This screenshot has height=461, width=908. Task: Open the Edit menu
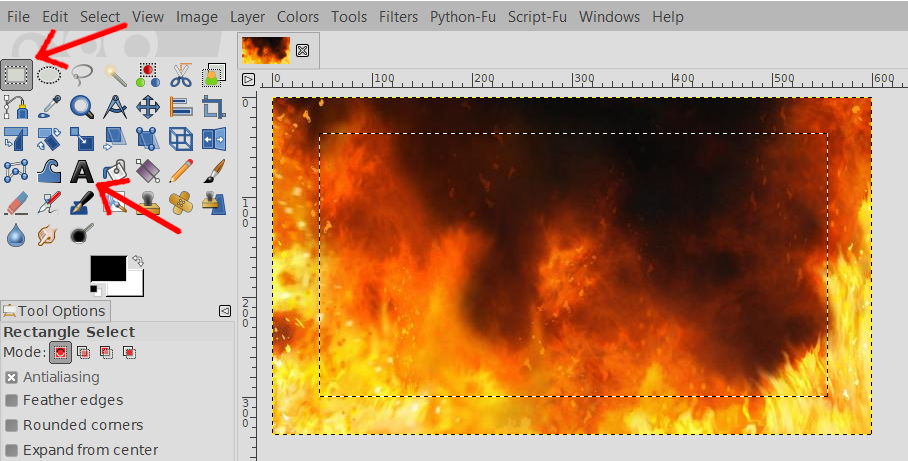(55, 17)
